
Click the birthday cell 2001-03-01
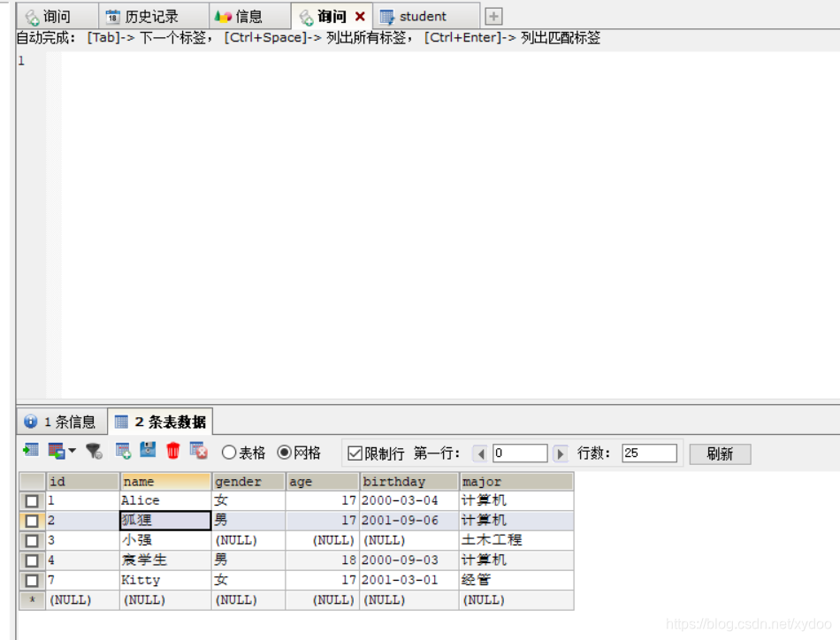(x=409, y=580)
